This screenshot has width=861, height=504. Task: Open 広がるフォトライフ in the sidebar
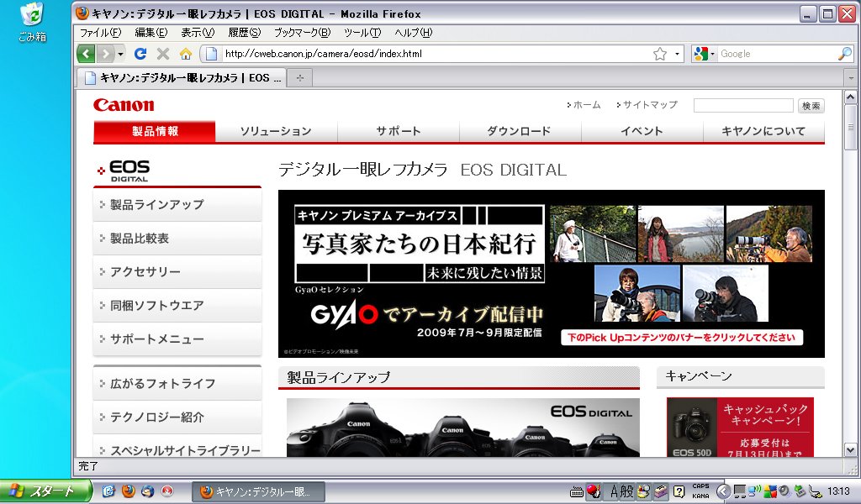pyautogui.click(x=177, y=383)
